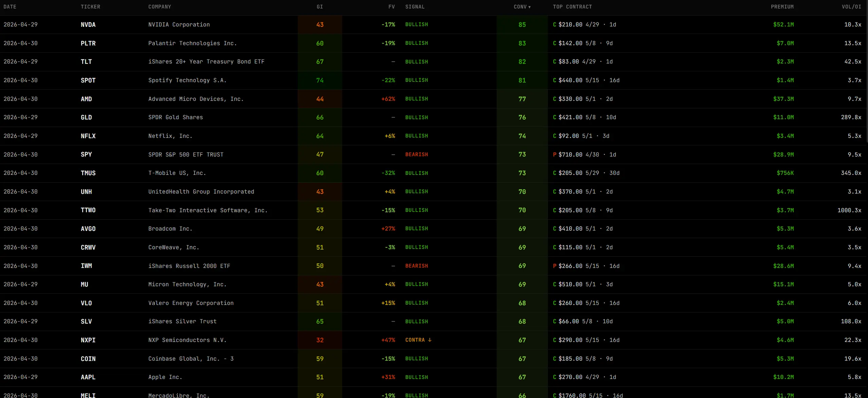
Task: Sort by TOP CONTRACT column header
Action: coord(572,7)
